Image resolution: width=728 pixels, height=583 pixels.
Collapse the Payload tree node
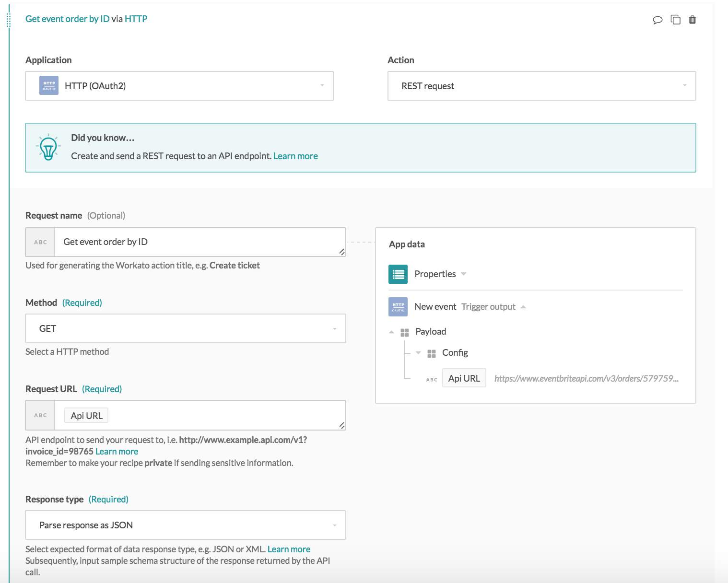point(391,332)
